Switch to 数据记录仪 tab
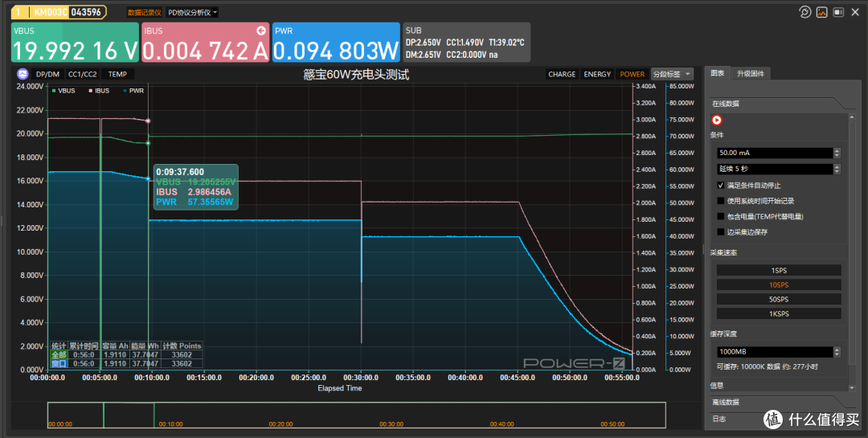 tap(144, 12)
